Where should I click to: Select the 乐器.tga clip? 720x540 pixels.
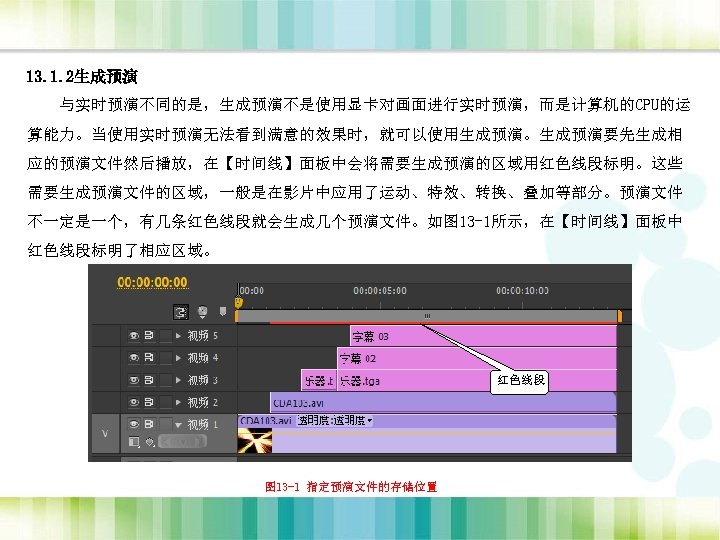click(477, 381)
